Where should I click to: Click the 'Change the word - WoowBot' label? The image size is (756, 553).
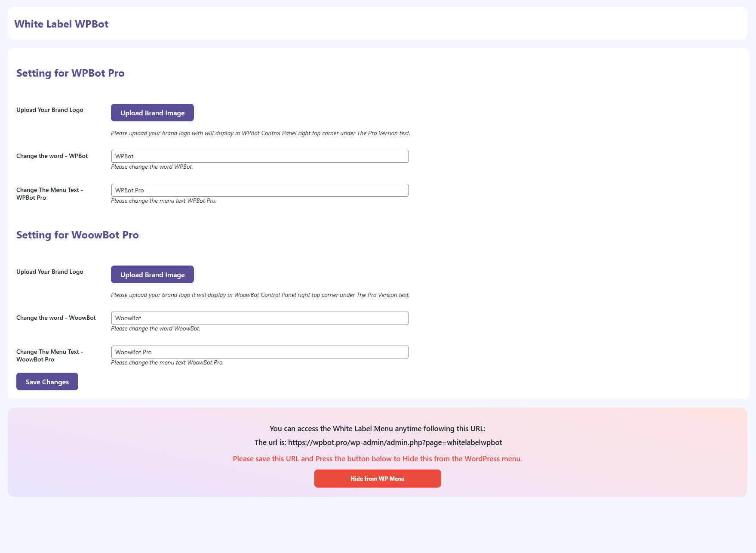coord(56,318)
